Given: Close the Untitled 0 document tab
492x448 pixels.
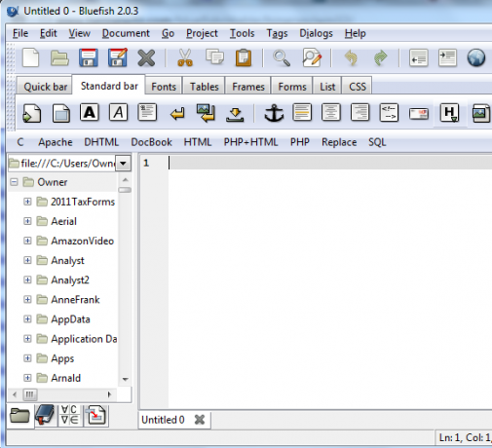Looking at the screenshot, I should tap(200, 420).
